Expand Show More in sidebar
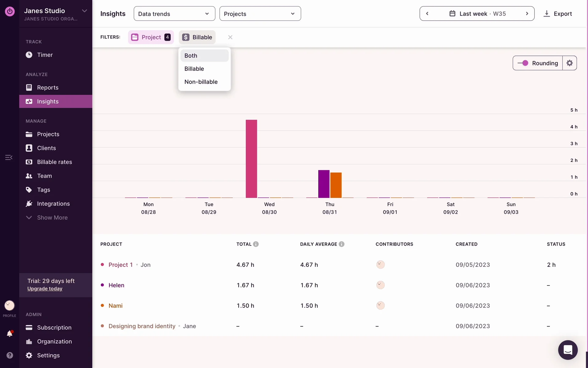Screen dimensions: 588x368 (x=52, y=217)
